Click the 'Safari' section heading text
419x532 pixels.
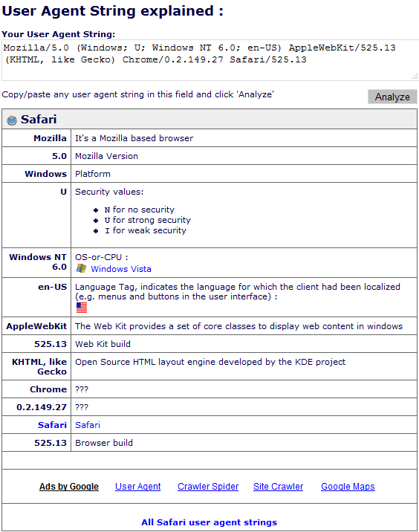click(x=39, y=120)
